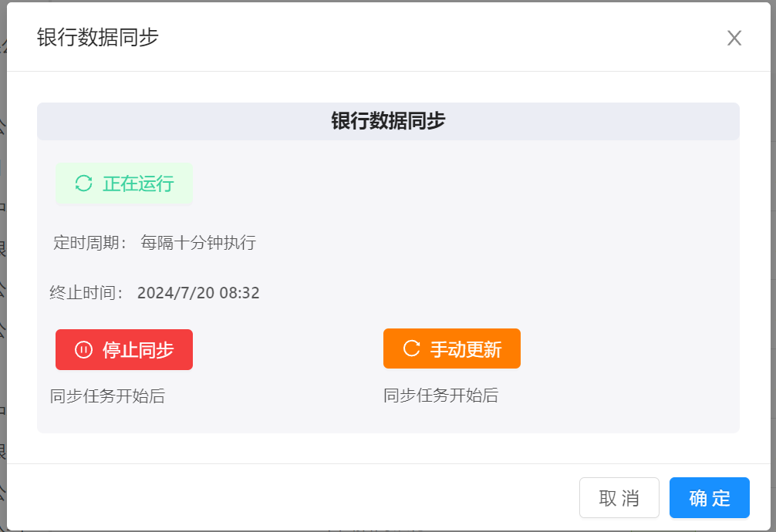
Task: Click the end date 2024/7/20
Action: [x=173, y=293]
